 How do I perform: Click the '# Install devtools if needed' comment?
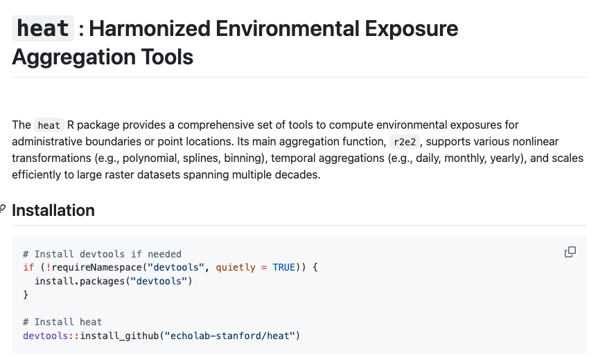tap(103, 254)
